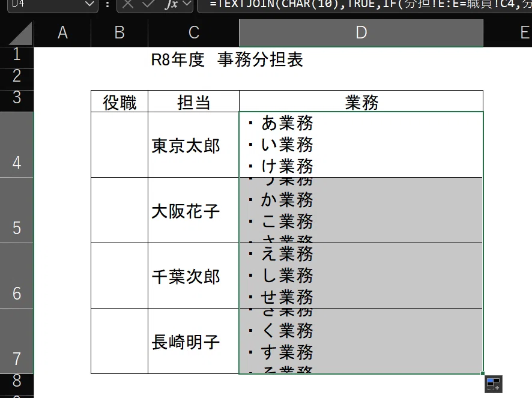Image resolution: width=532 pixels, height=398 pixels.
Task: Select the cell containing 千葉次郎
Action: pyautogui.click(x=194, y=276)
